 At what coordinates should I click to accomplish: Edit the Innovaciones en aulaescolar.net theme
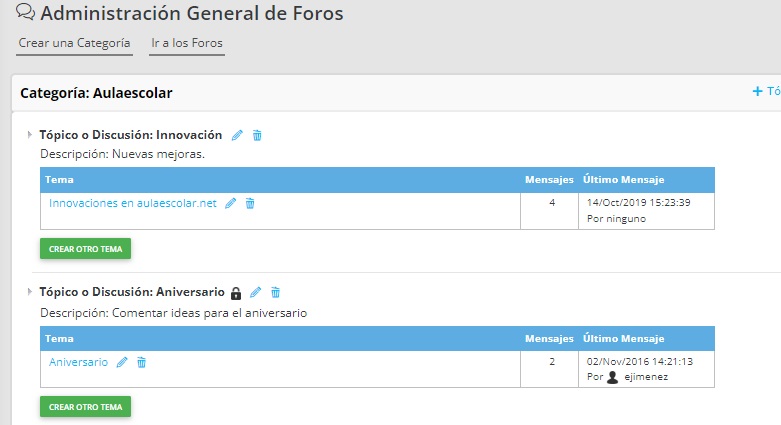point(231,203)
